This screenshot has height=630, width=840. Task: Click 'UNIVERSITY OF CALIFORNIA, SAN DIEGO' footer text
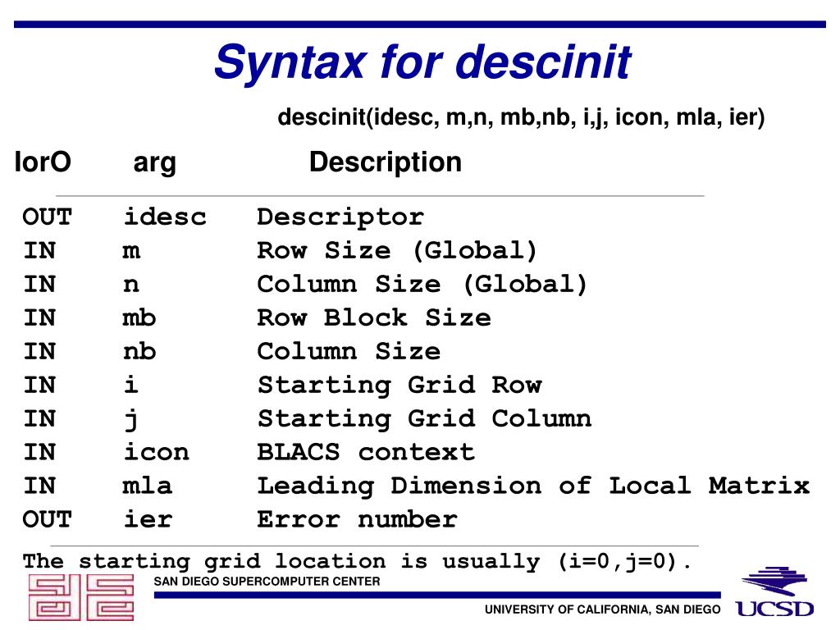[x=603, y=609]
